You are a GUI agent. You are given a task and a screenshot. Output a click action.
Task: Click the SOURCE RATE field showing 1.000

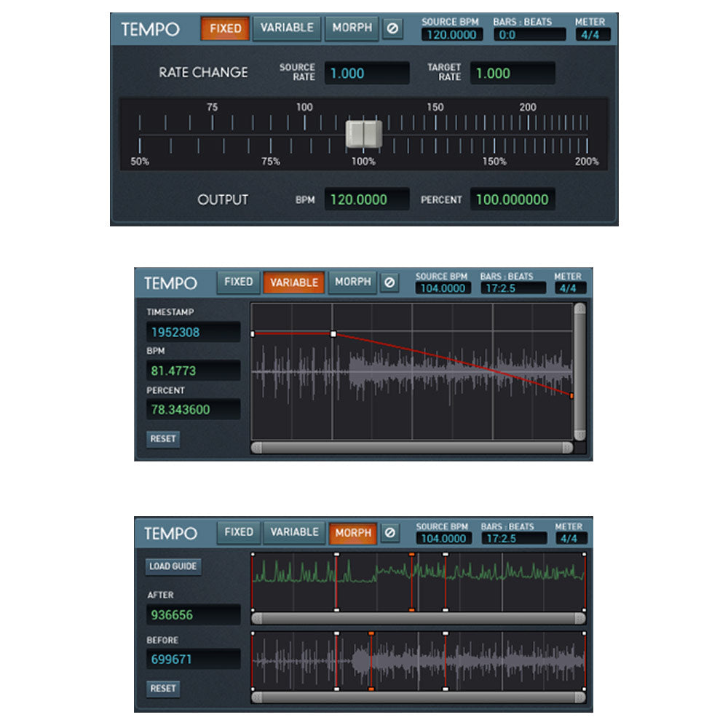click(366, 73)
